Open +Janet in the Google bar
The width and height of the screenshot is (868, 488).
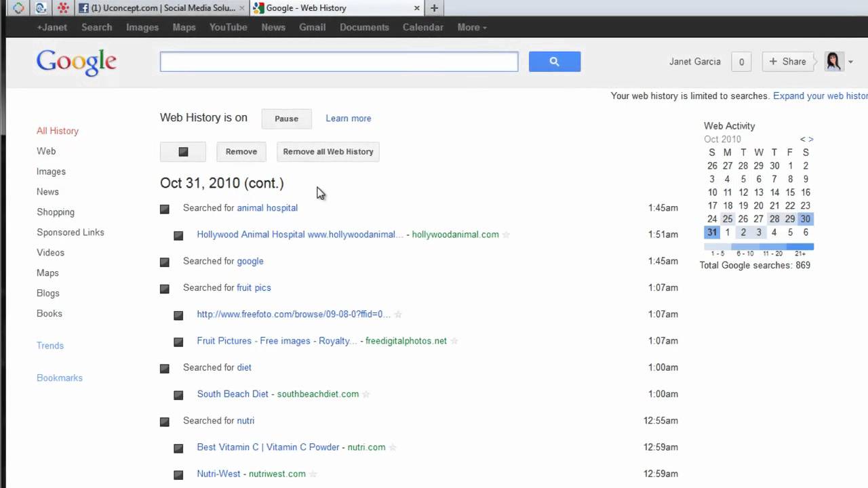tap(52, 27)
